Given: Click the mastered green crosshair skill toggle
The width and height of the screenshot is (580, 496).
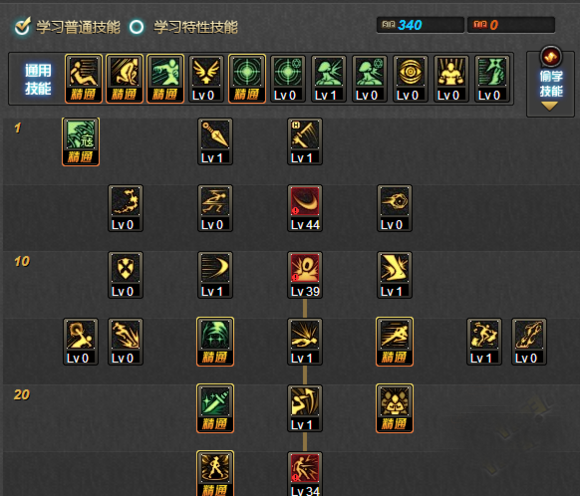Looking at the screenshot, I should [x=247, y=79].
